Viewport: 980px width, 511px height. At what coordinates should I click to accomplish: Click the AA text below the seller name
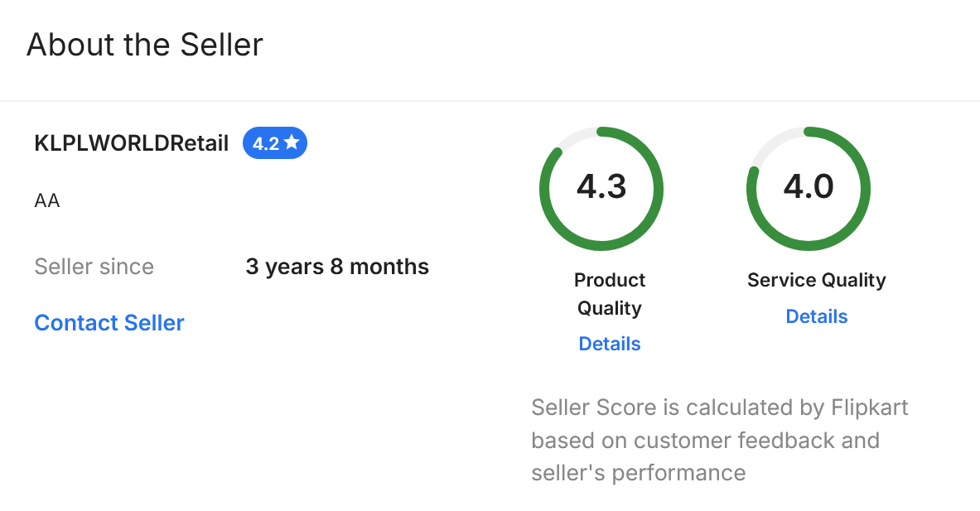[x=47, y=200]
